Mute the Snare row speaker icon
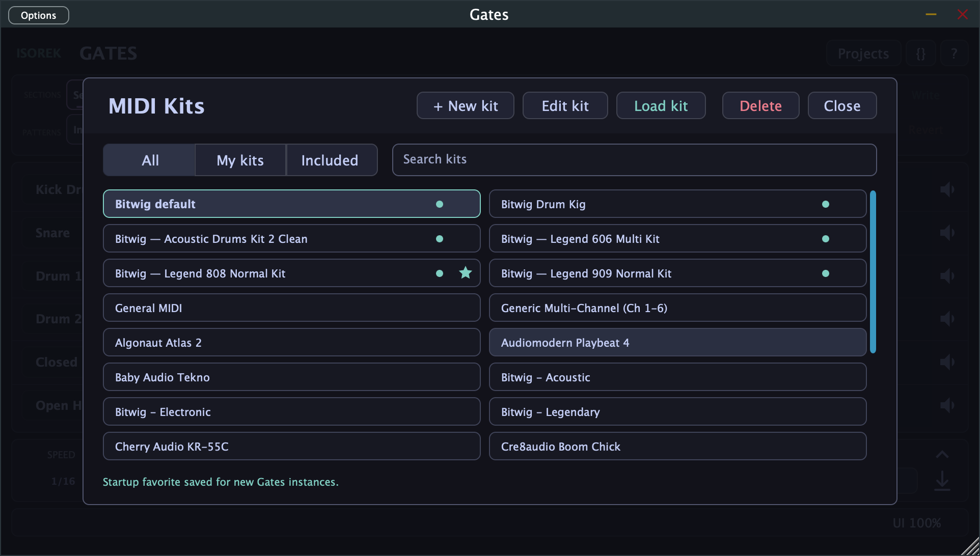Image resolution: width=980 pixels, height=556 pixels. click(x=947, y=233)
